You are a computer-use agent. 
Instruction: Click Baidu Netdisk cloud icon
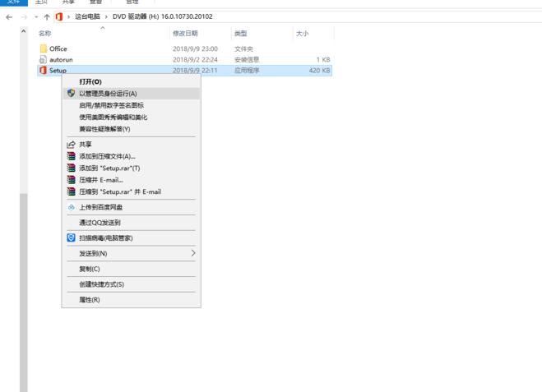point(72,207)
